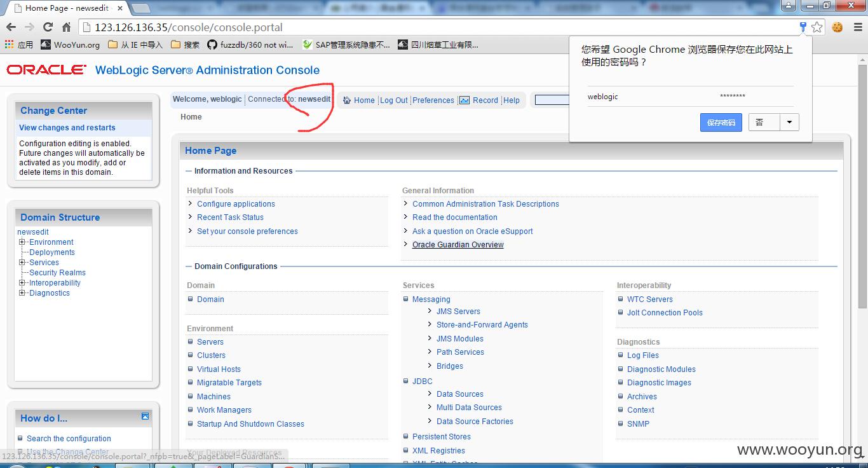Open Multi Data Sources link
The height and width of the screenshot is (468, 868).
point(469,408)
